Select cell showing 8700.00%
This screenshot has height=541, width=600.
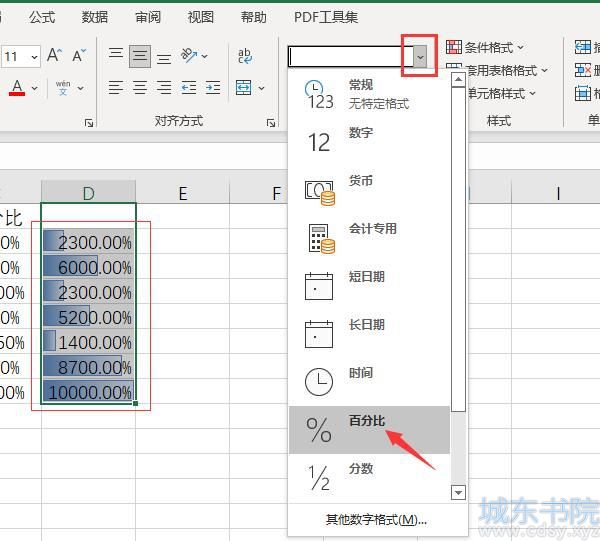pos(88,367)
